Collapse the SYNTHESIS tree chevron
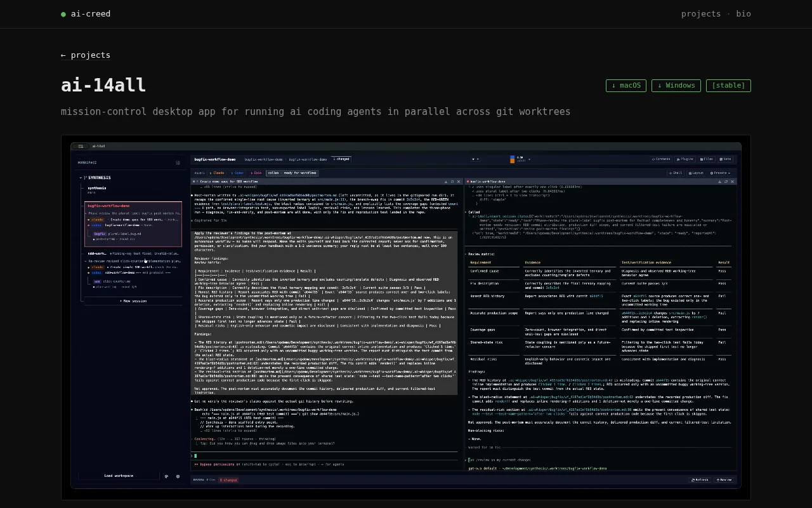 pyautogui.click(x=81, y=178)
